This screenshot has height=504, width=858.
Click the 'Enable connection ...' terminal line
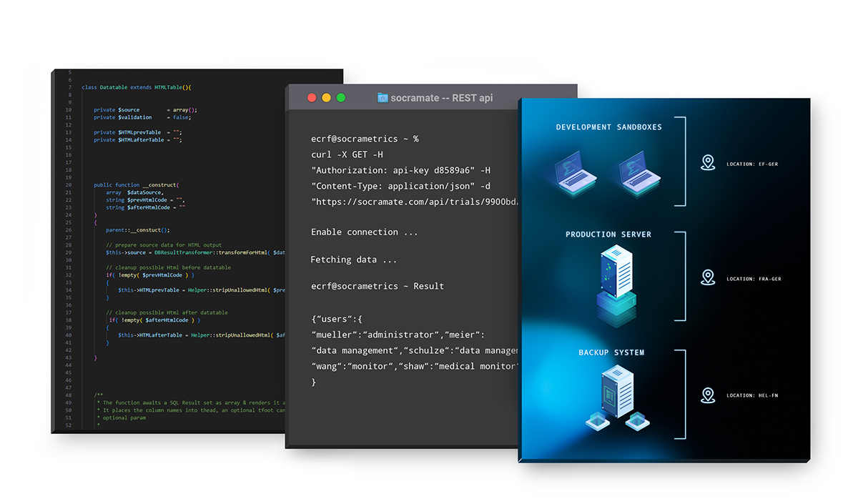[365, 232]
